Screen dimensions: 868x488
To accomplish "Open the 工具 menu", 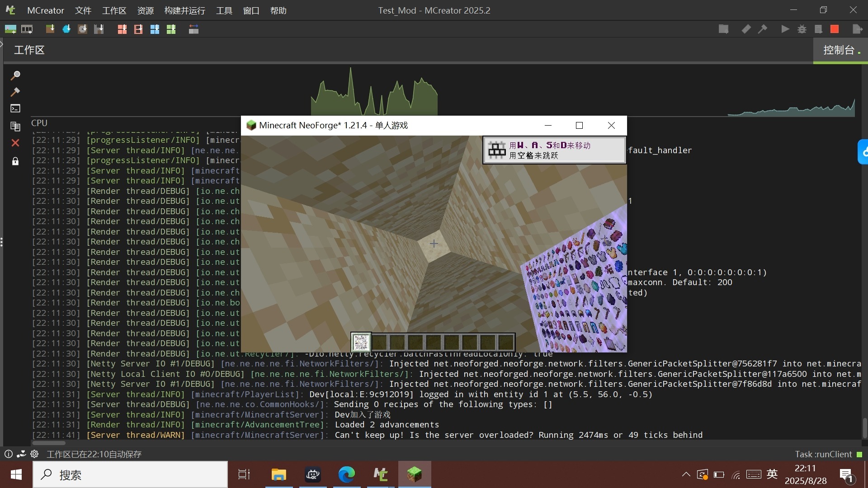I will (x=224, y=10).
